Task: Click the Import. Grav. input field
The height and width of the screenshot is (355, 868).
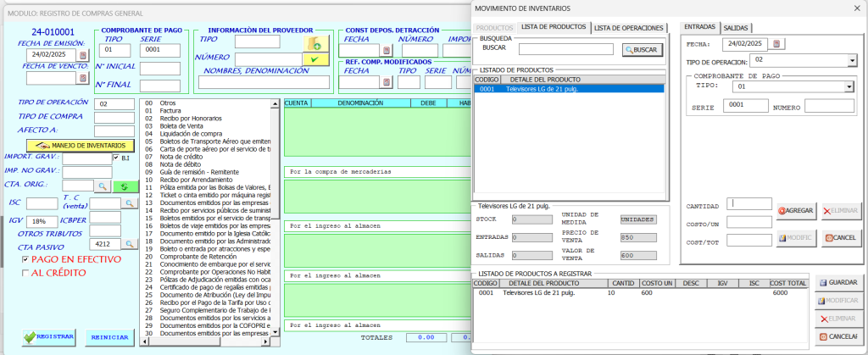Action: click(x=87, y=158)
